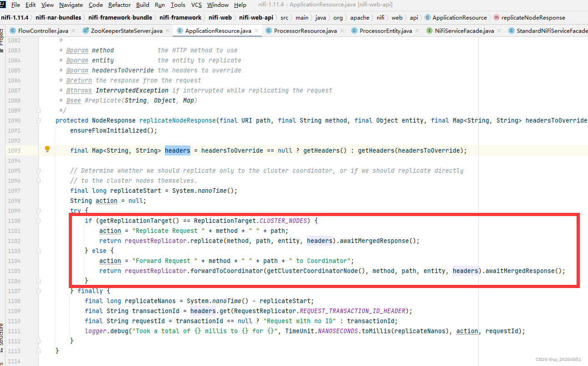
Task: Click the forwardToCoordinator method call
Action: click(x=227, y=271)
